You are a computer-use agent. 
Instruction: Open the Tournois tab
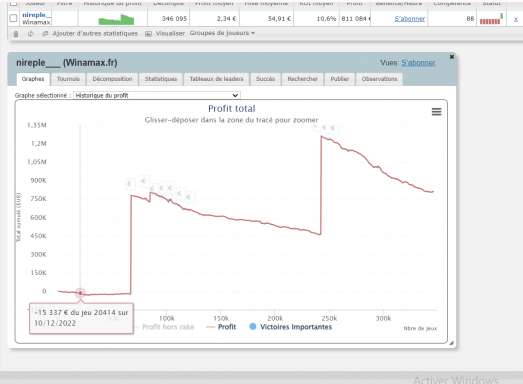click(68, 79)
